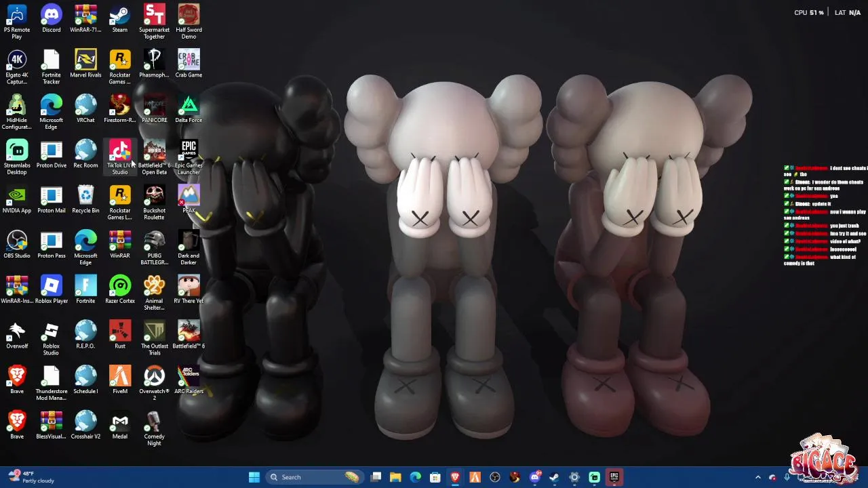The image size is (868, 488).
Task: Select Crosshair V2 desktop icon
Action: (x=85, y=426)
